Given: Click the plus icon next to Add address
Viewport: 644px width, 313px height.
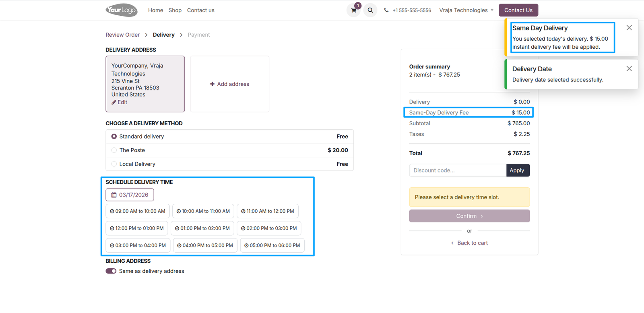Looking at the screenshot, I should (212, 84).
